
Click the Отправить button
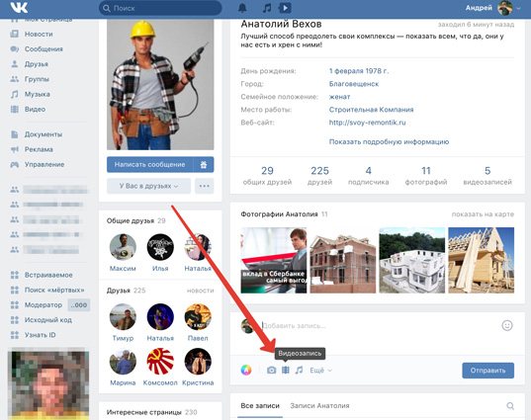(488, 371)
